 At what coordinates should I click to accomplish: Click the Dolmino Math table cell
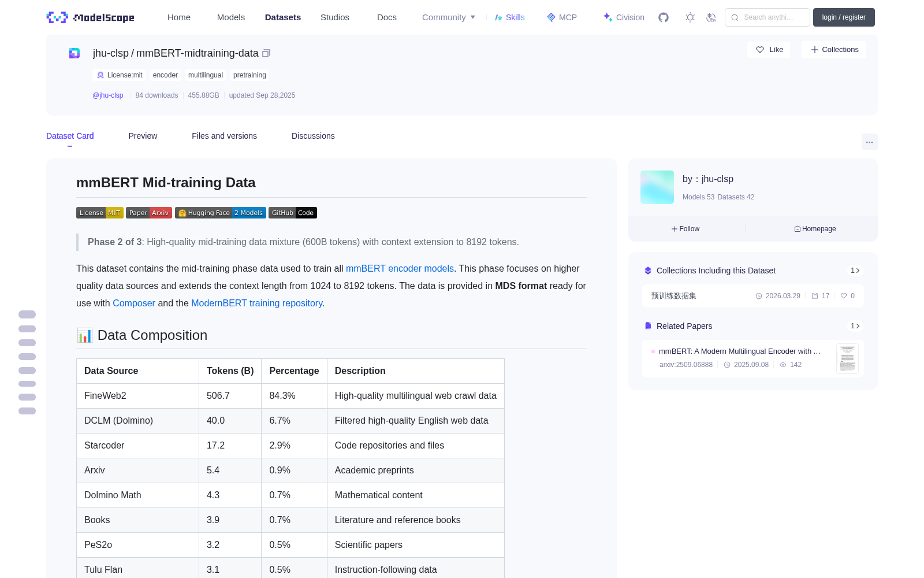click(x=138, y=495)
